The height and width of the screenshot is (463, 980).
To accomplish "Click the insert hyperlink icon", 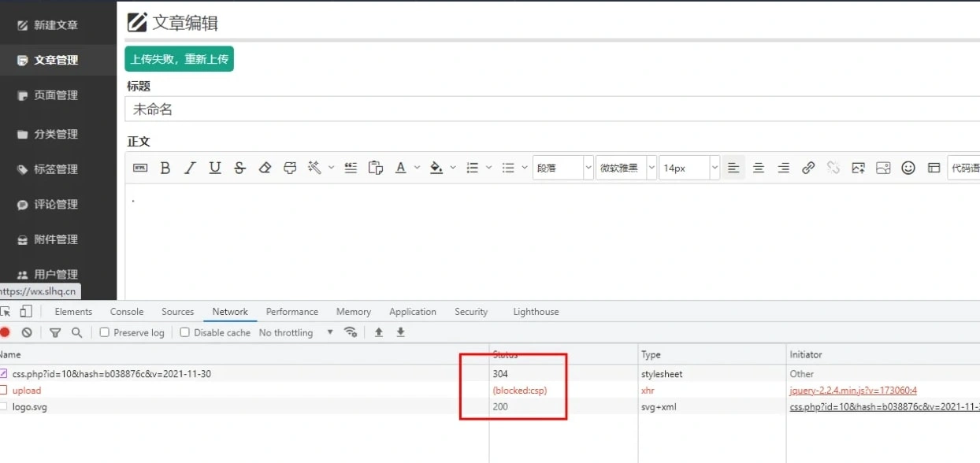I will point(808,168).
